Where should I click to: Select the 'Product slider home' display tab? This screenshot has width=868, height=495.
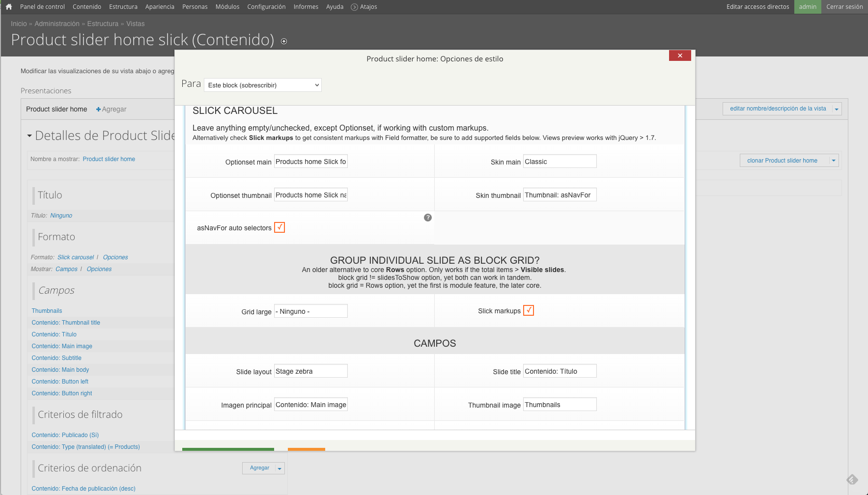click(56, 109)
